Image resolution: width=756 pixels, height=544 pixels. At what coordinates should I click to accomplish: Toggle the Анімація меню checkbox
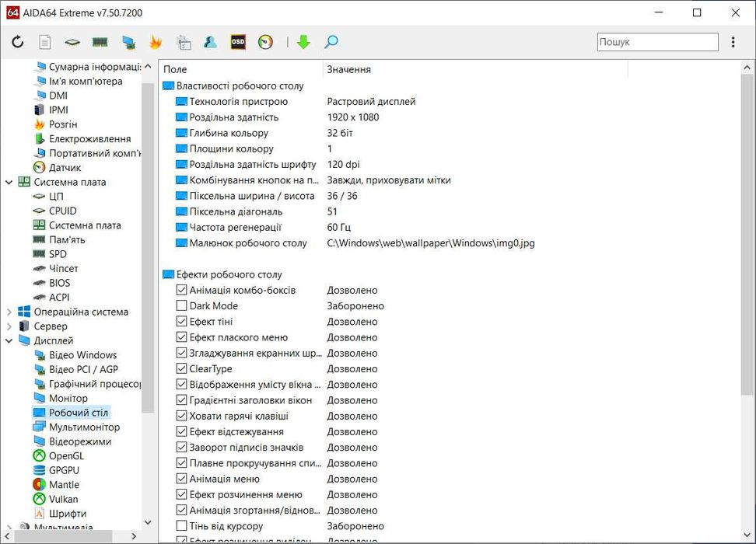181,479
